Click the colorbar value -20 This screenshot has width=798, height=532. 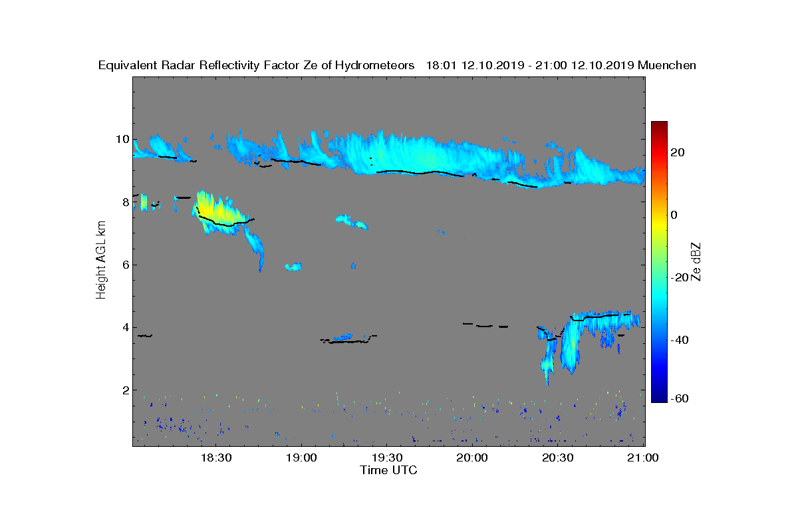coord(678,277)
